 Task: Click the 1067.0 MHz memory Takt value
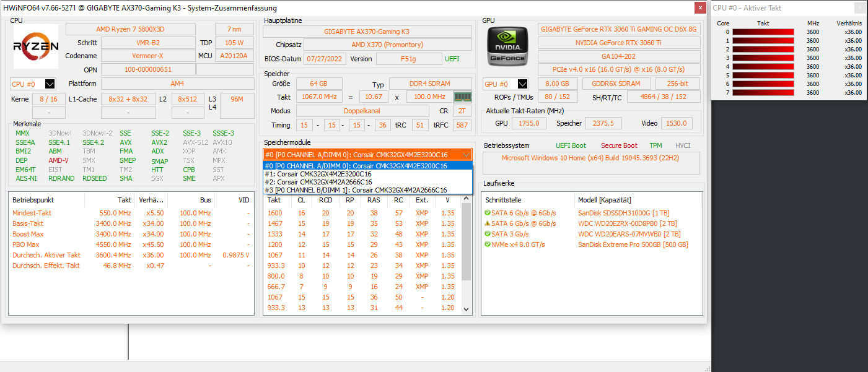coord(319,97)
